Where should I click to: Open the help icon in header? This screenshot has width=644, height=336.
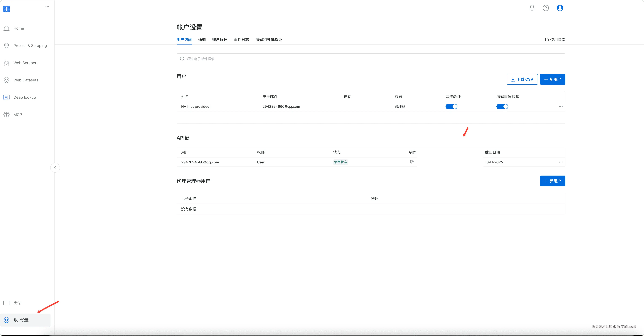545,8
